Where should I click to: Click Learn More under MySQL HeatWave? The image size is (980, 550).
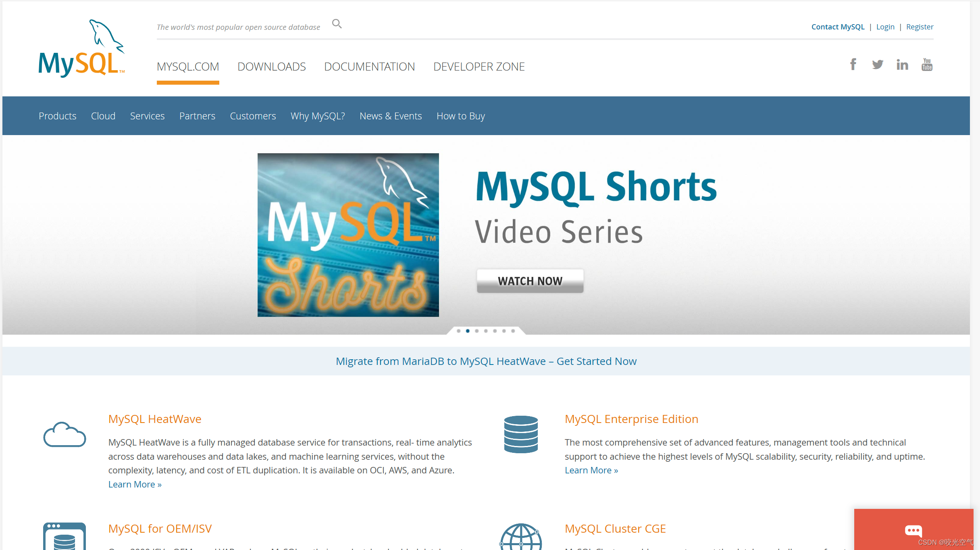point(135,484)
